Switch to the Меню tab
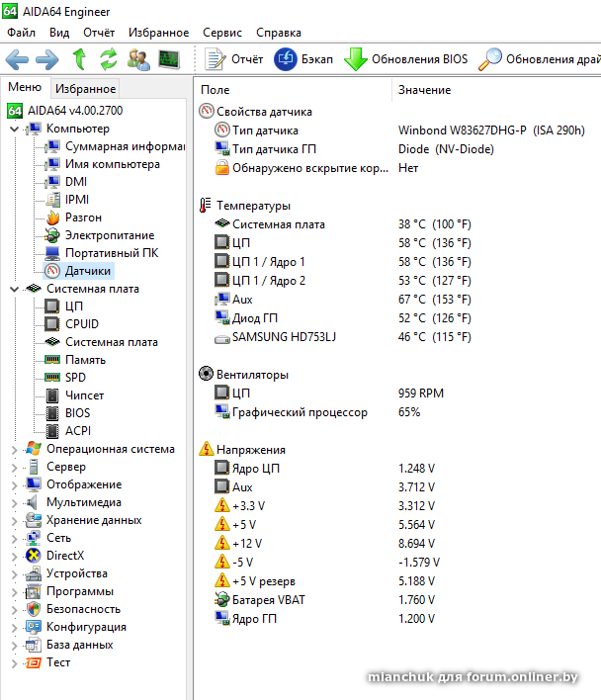The image size is (601, 700). coord(25,87)
